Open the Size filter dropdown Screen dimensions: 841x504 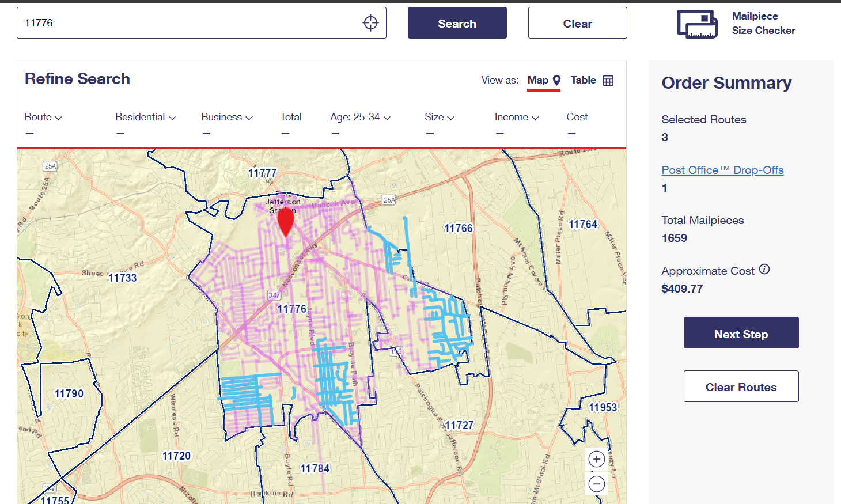440,117
